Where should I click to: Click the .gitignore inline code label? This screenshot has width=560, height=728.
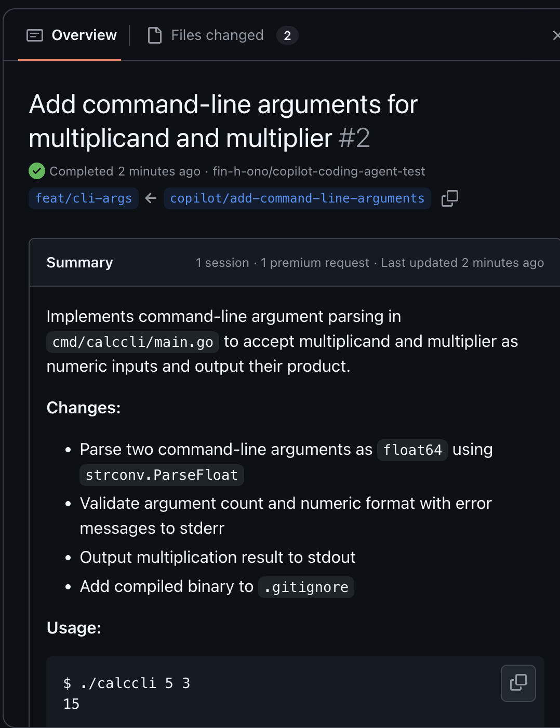tap(306, 587)
